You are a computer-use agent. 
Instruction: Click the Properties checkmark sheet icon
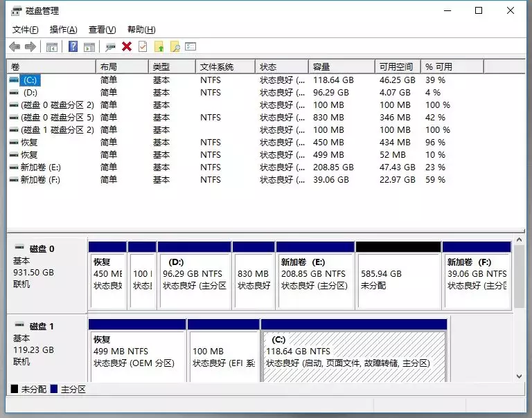[143, 46]
